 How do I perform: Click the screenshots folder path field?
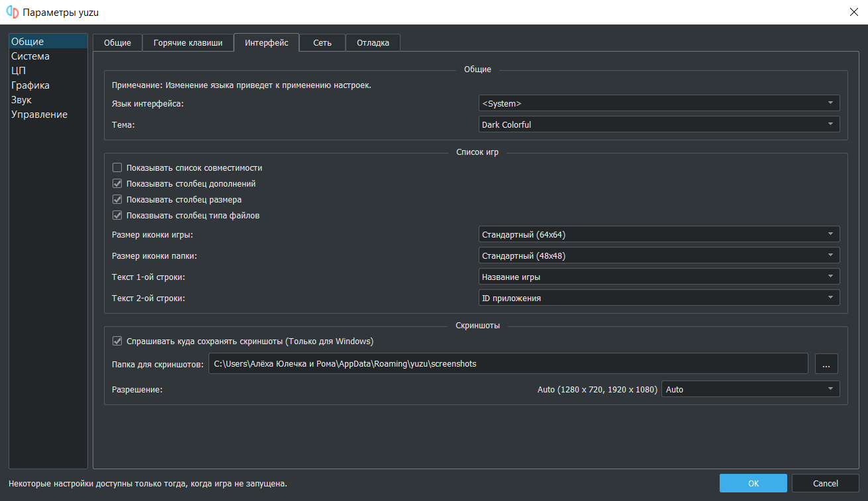508,363
